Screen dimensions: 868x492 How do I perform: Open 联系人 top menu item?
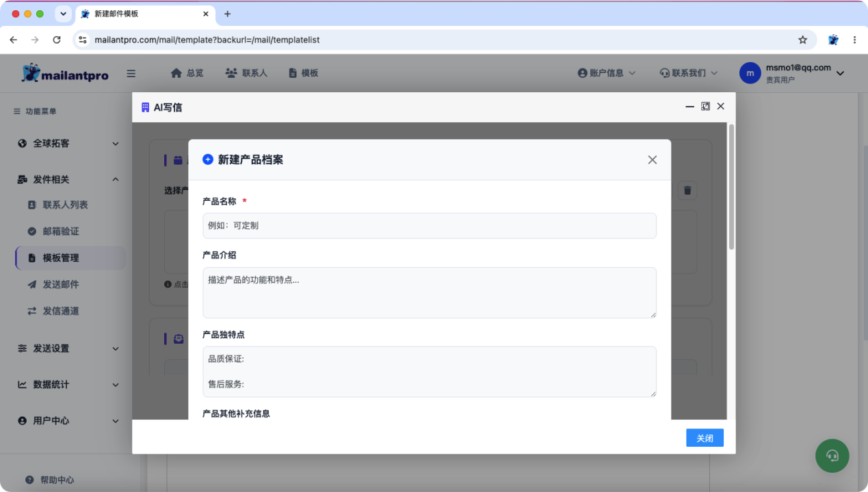click(246, 73)
